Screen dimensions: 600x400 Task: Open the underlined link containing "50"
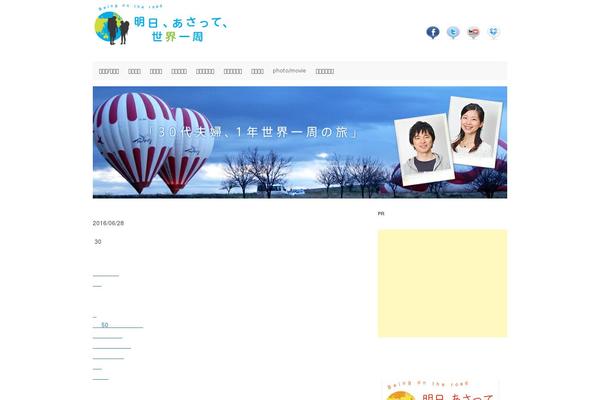(118, 325)
